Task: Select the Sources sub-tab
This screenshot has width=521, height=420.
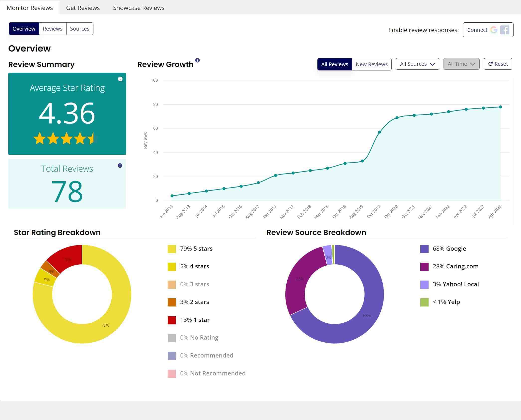Action: 79,29
